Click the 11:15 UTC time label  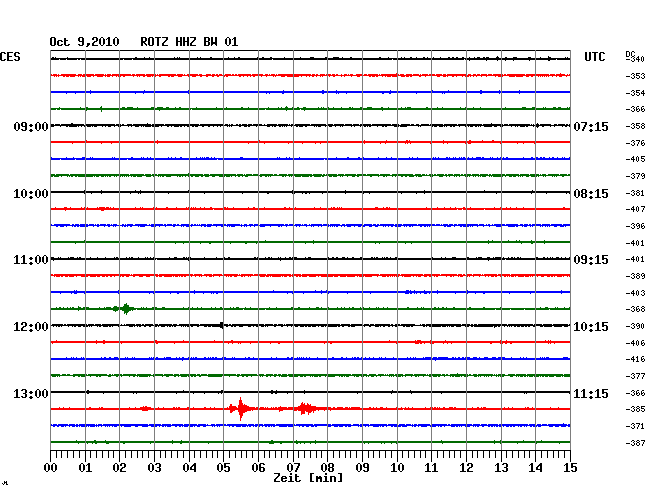[x=591, y=393]
